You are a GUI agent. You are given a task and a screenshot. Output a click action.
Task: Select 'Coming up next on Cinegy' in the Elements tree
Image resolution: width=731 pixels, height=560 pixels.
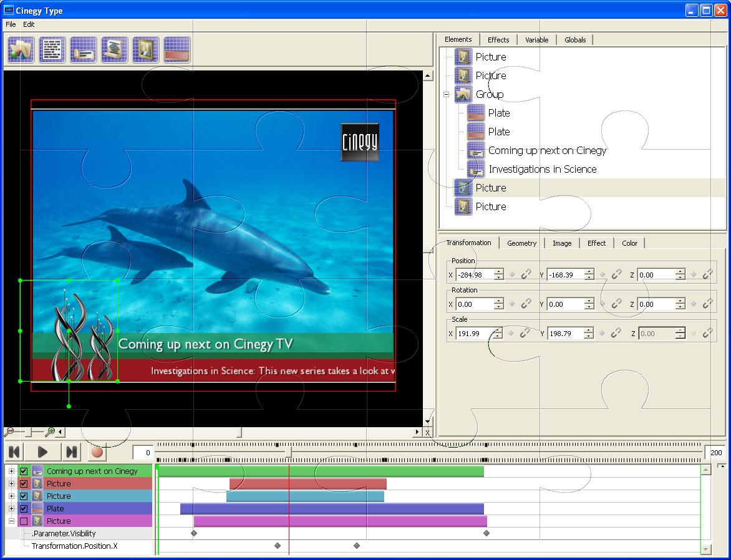548,151
